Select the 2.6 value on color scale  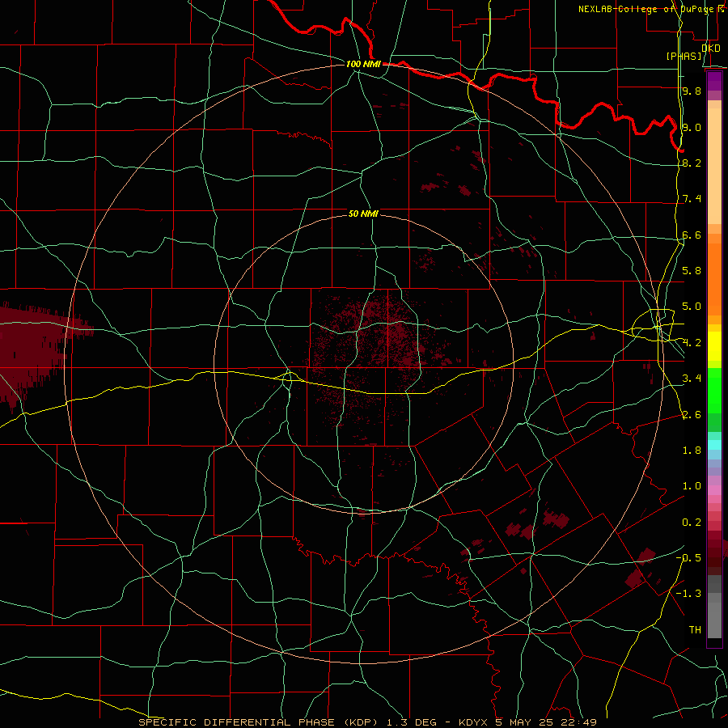692,415
